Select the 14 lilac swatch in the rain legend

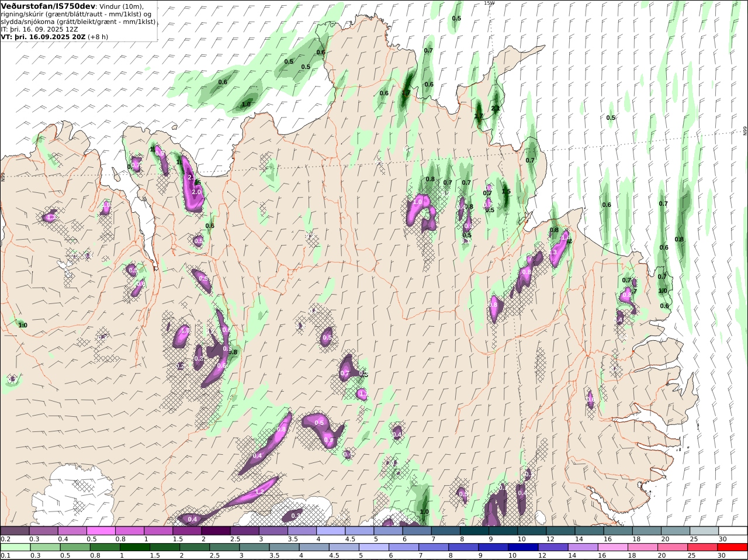[582, 547]
